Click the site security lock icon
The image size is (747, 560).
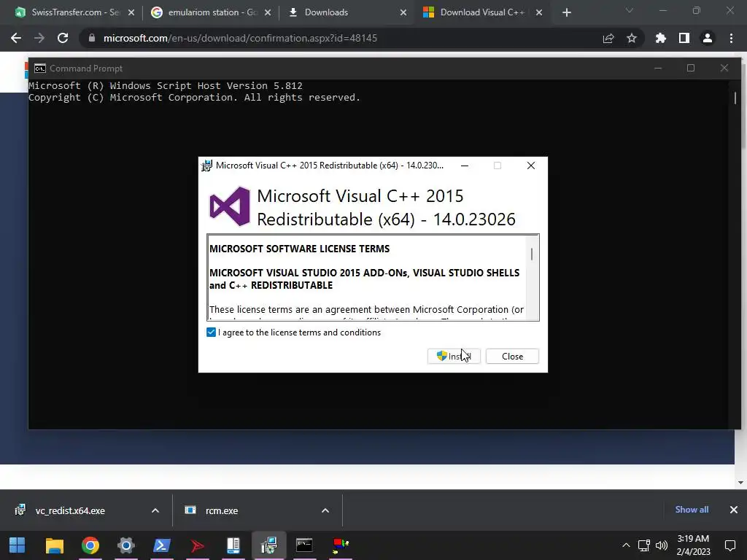click(92, 38)
